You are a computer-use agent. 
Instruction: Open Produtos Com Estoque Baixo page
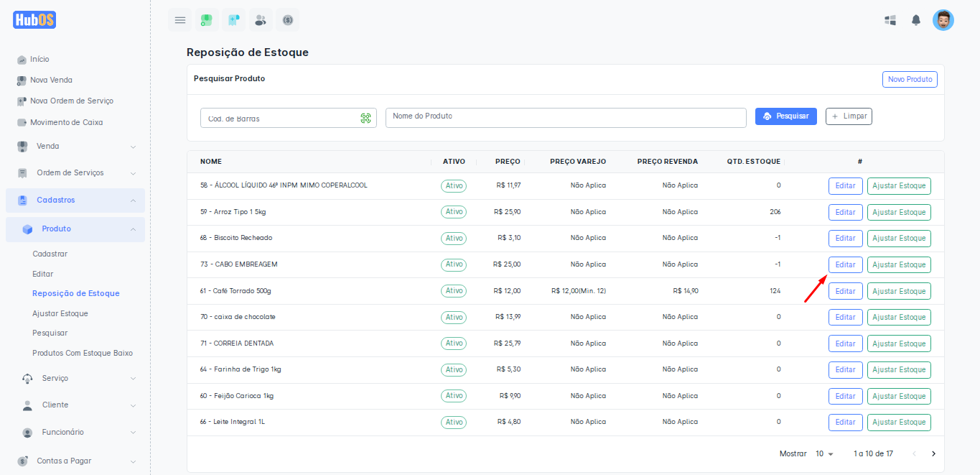82,354
